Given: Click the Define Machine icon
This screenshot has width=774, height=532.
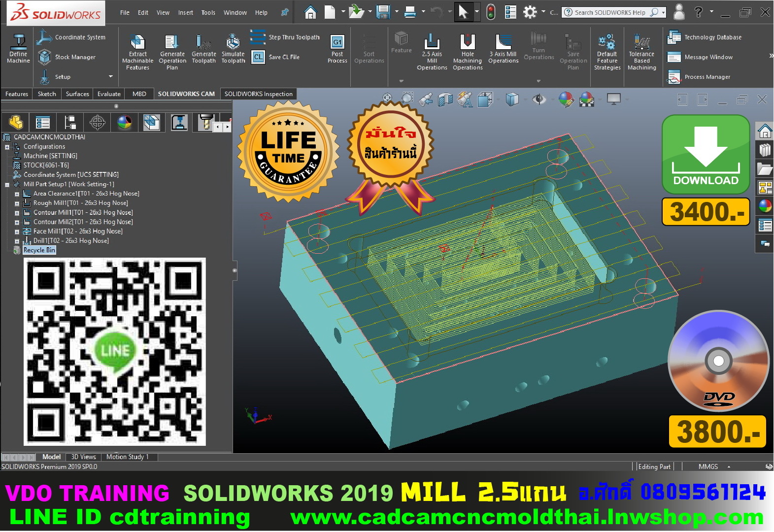Looking at the screenshot, I should pos(18,49).
